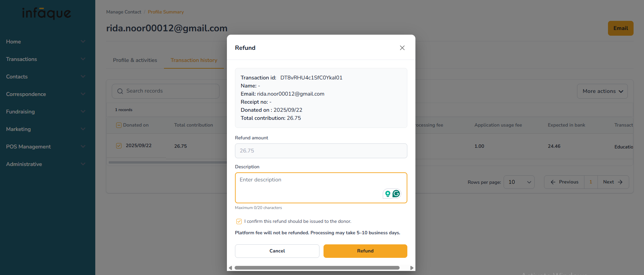This screenshot has width=644, height=275.
Task: Click dialog horizontal scrollbar right arrow
Action: (x=412, y=268)
